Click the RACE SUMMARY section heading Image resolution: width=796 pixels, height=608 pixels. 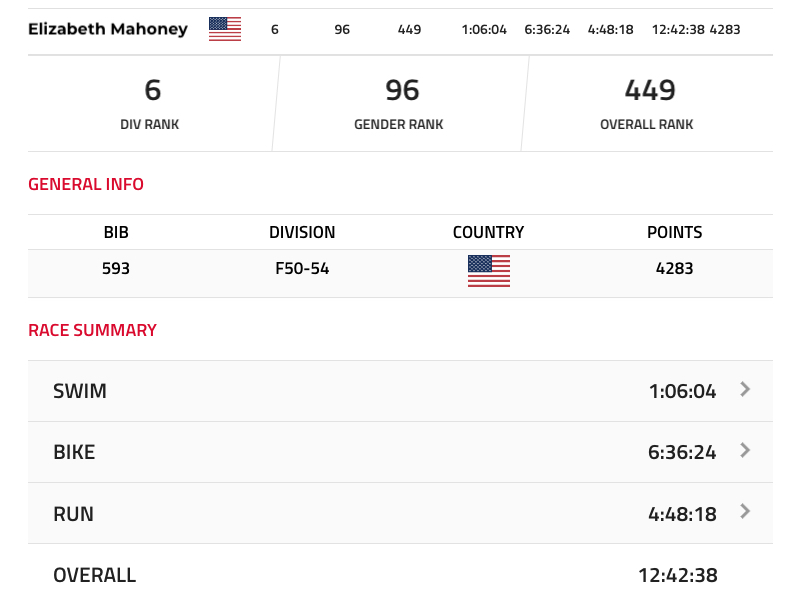92,330
